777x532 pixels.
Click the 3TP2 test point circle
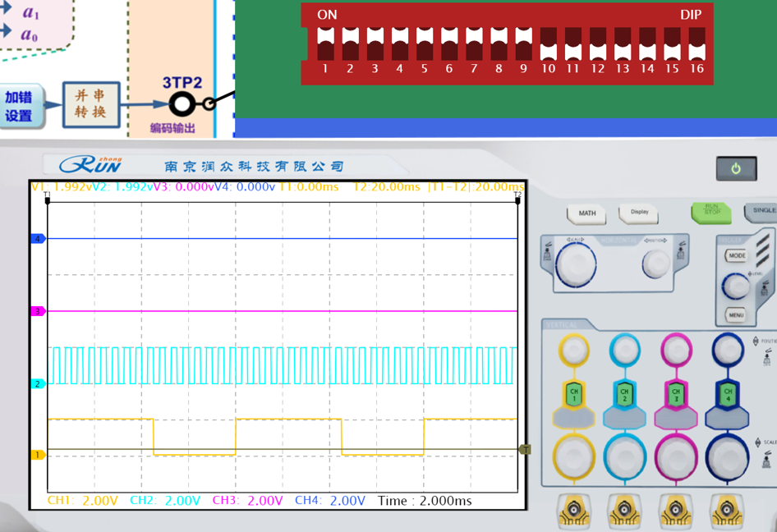tap(182, 103)
